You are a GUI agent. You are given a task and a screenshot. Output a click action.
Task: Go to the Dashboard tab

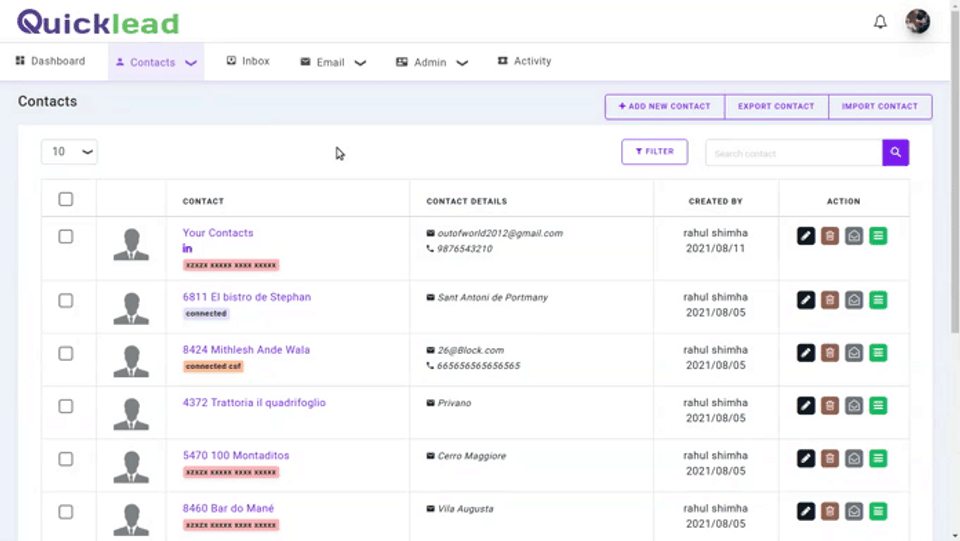[50, 61]
